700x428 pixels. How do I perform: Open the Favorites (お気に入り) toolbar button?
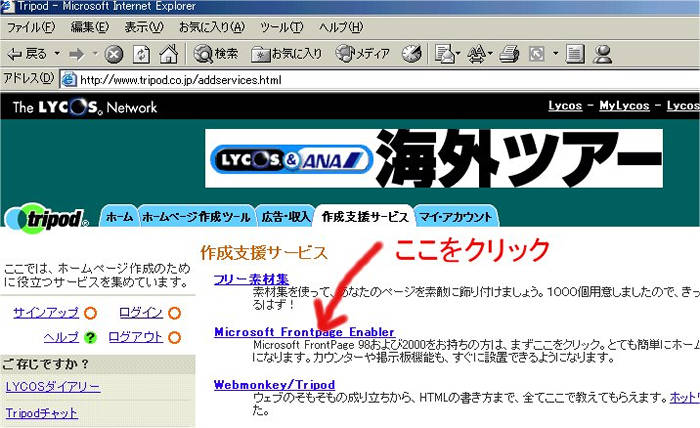[x=287, y=54]
